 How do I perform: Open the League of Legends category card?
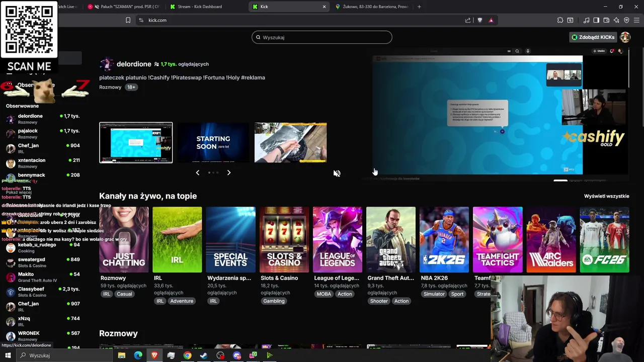(x=337, y=240)
